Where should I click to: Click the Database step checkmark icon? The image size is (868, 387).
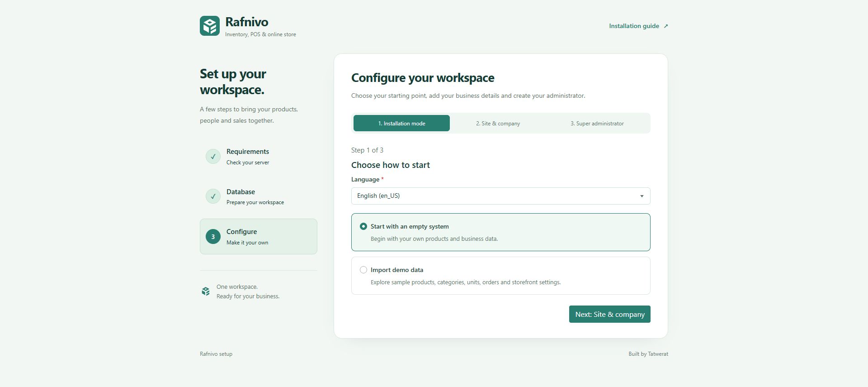(x=213, y=196)
